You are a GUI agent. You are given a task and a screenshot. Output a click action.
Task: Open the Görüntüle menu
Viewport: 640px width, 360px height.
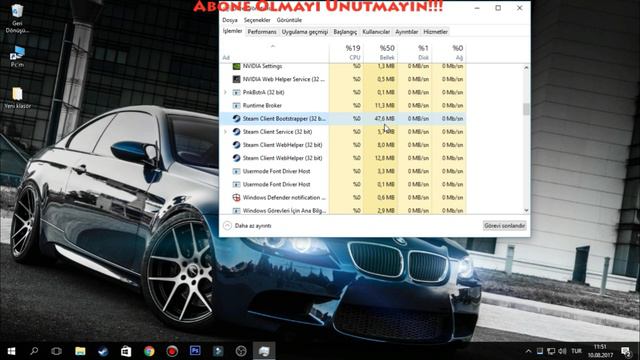(289, 20)
